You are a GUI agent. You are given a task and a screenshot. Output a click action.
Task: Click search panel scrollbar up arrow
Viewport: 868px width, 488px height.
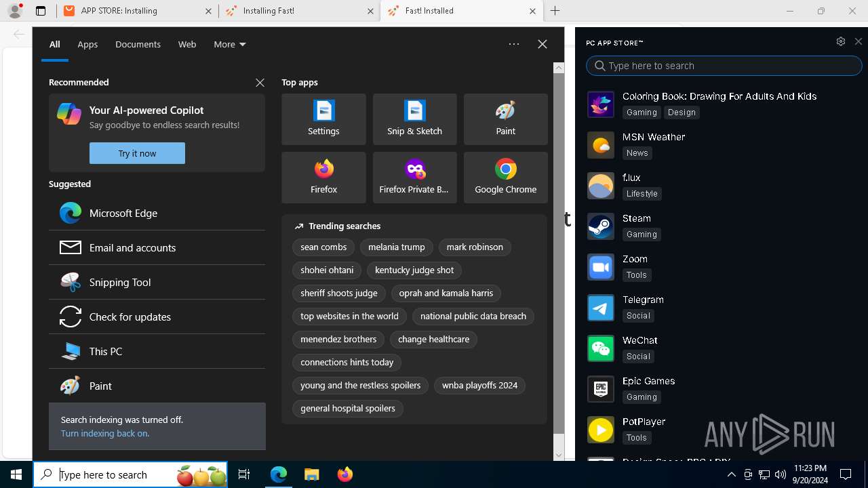click(x=559, y=68)
